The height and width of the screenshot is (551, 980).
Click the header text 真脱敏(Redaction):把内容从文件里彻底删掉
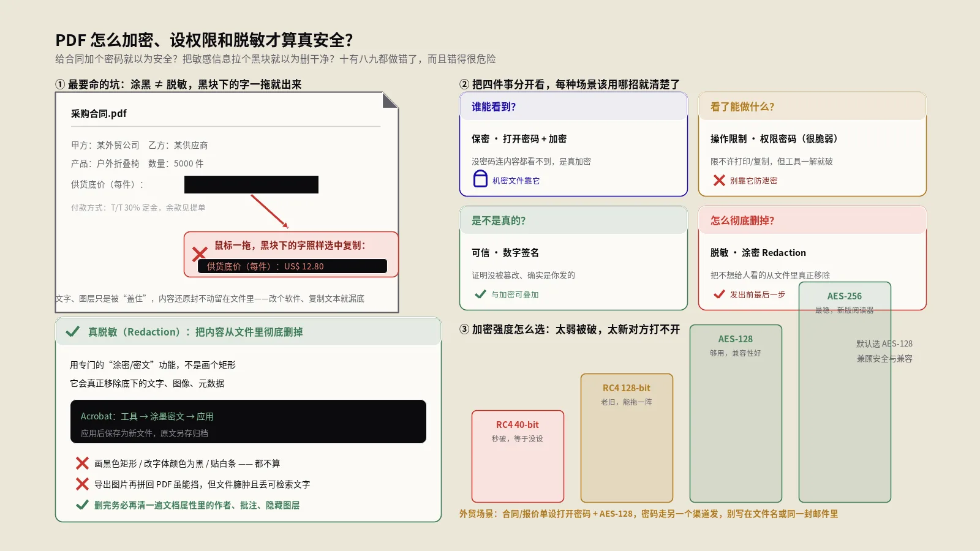[195, 332]
